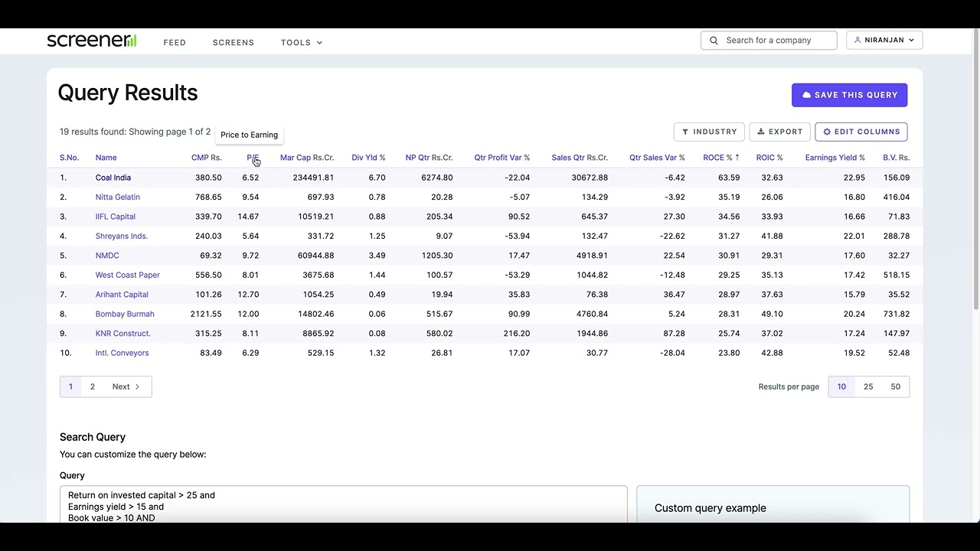The image size is (980, 551).
Task: Sort by NP Qtr Rs.Cr. column
Action: coord(429,158)
